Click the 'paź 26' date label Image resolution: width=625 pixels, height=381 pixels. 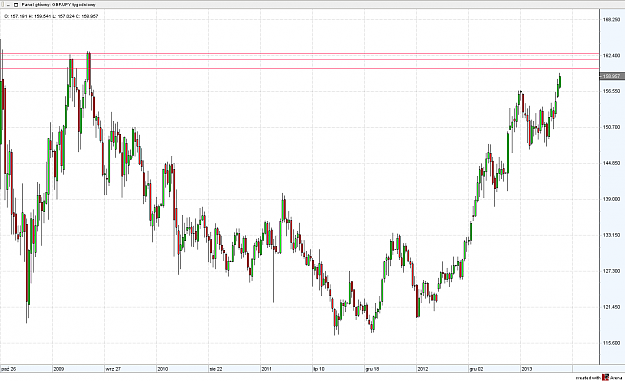coord(8,369)
